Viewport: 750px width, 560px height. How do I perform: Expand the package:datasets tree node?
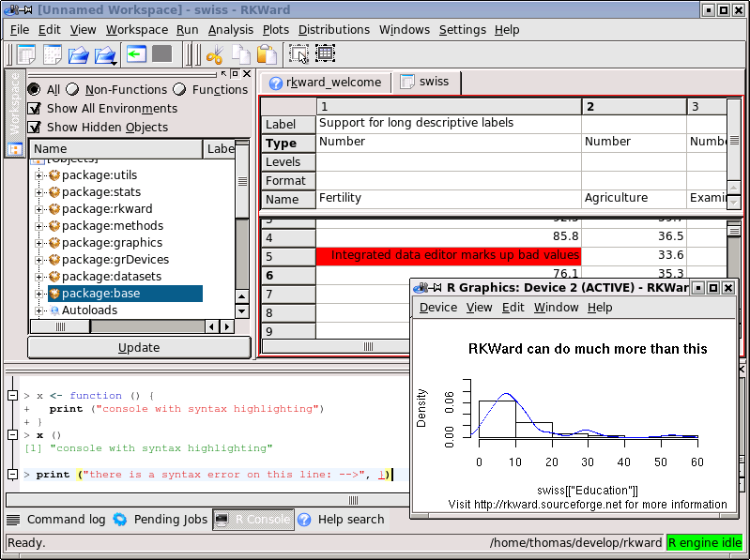[38, 277]
